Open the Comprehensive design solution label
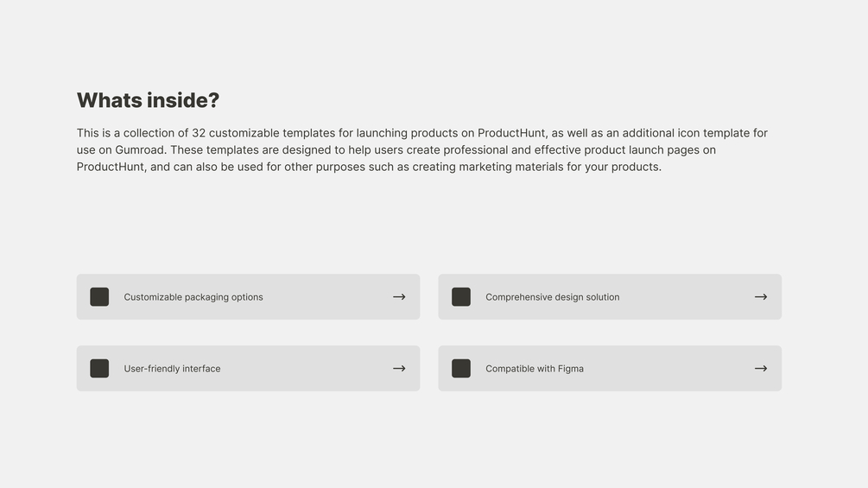The image size is (868, 488). (553, 297)
